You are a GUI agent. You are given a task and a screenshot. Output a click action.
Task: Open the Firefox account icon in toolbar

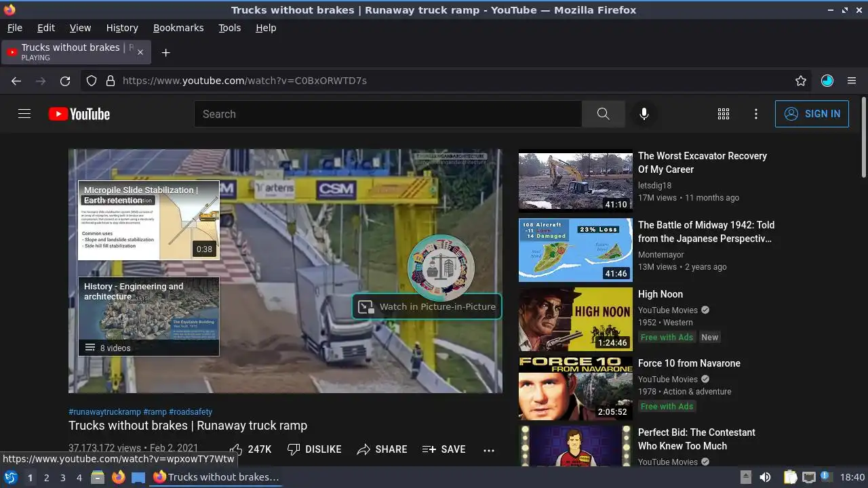(x=827, y=81)
